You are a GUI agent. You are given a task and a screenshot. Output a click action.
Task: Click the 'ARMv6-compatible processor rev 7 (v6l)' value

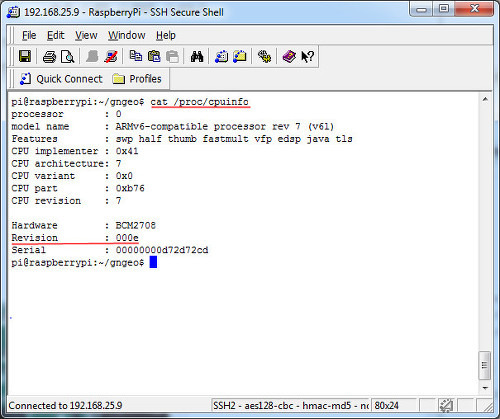tap(225, 126)
